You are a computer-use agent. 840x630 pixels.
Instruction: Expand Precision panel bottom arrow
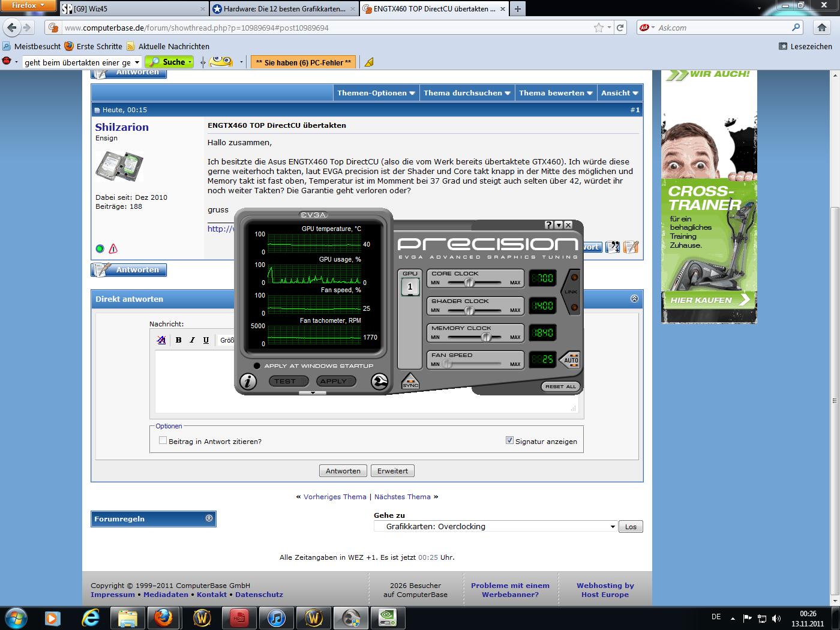(313, 393)
